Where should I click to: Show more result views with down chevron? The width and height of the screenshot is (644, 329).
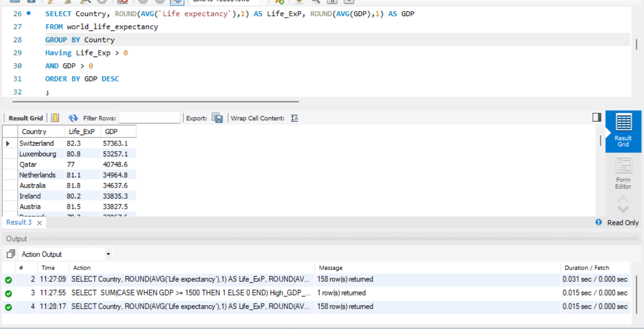[x=623, y=209]
